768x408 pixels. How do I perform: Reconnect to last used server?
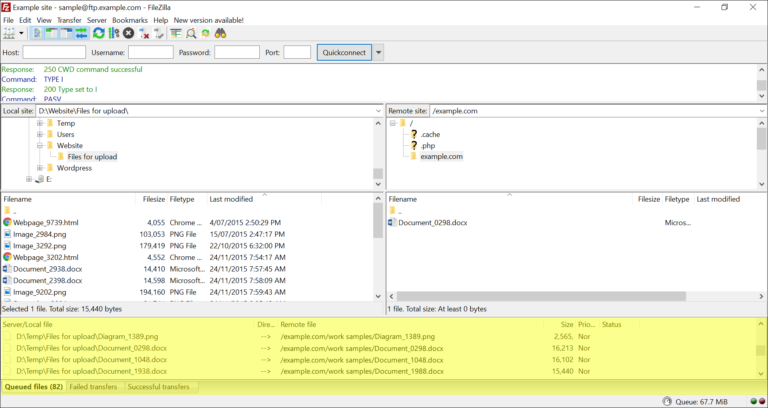pos(158,33)
